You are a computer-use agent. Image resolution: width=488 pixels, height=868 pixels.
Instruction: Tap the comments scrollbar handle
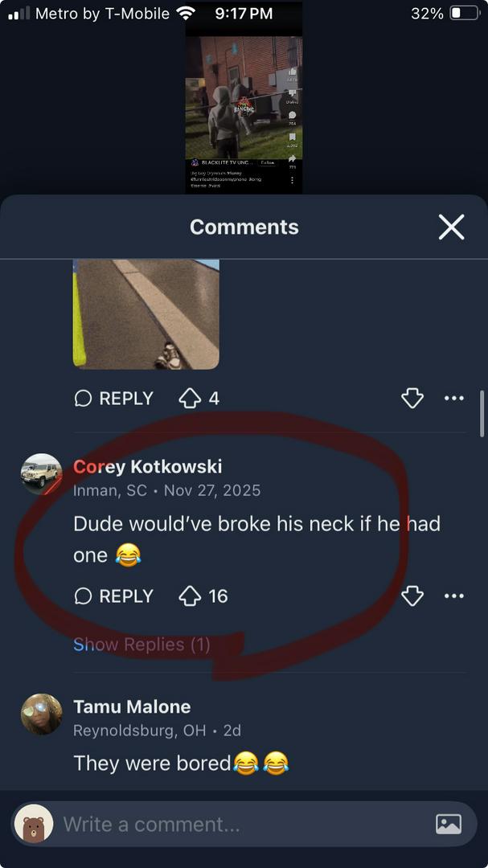tap(482, 414)
